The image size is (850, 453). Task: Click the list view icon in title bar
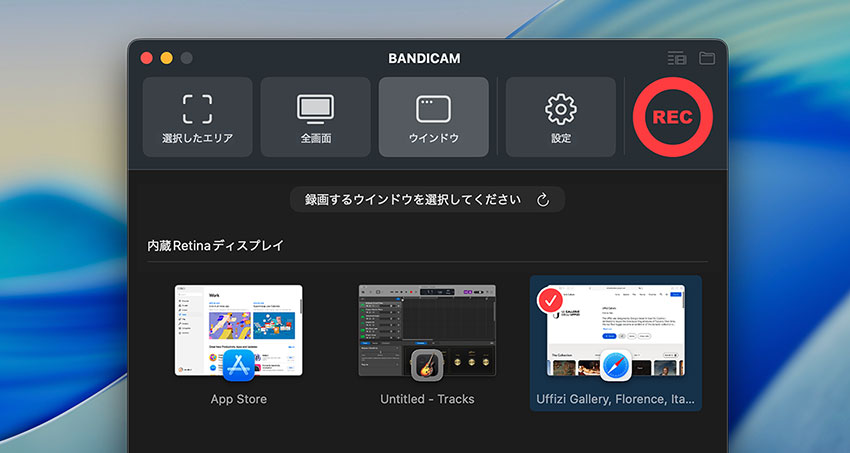[x=677, y=58]
